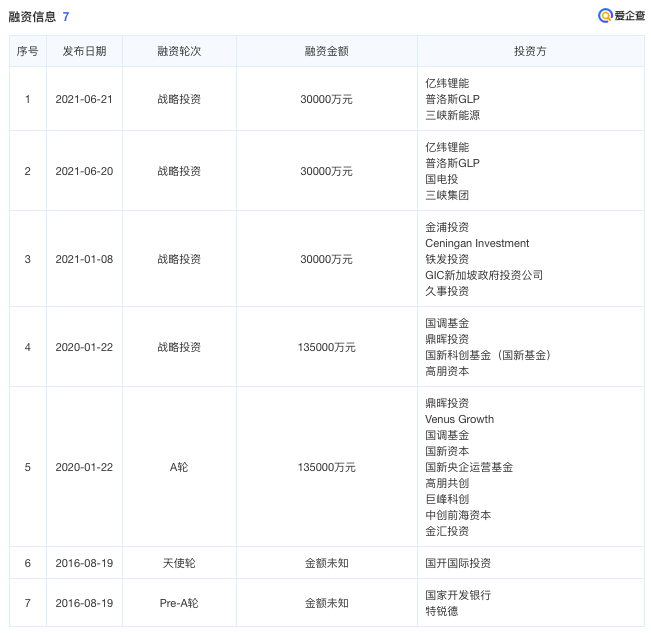
Task: Click the Pre-A轮 round cell
Action: click(179, 603)
